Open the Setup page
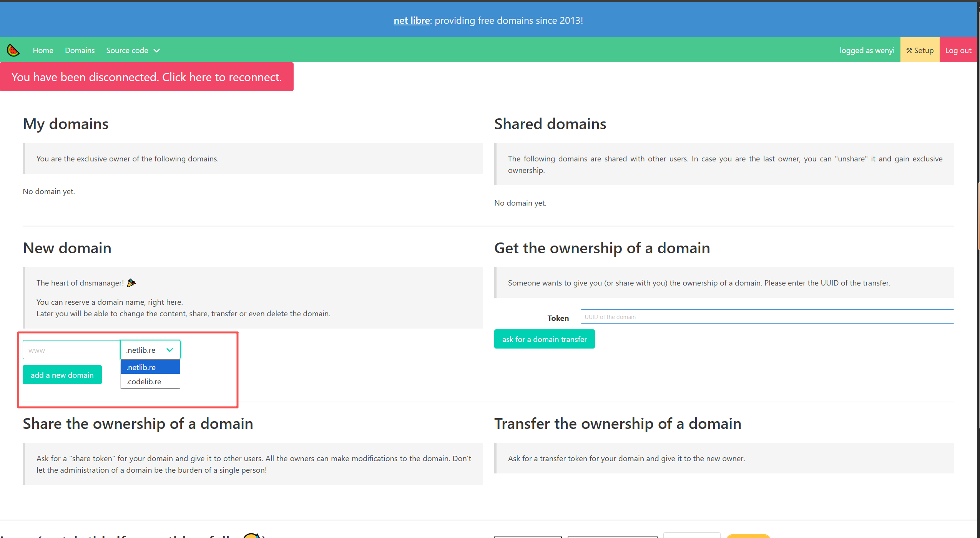The width and height of the screenshot is (980, 538). [920, 50]
